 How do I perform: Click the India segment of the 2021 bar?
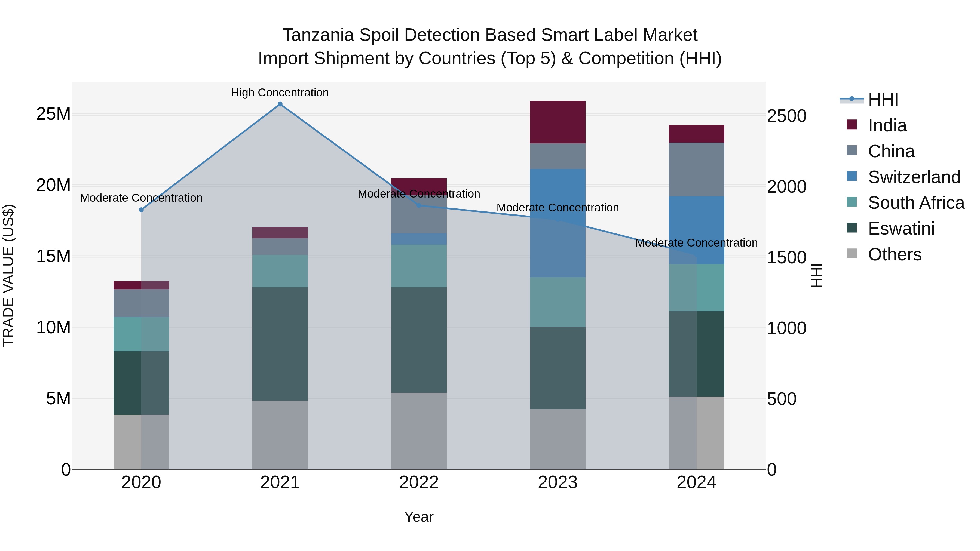click(280, 233)
